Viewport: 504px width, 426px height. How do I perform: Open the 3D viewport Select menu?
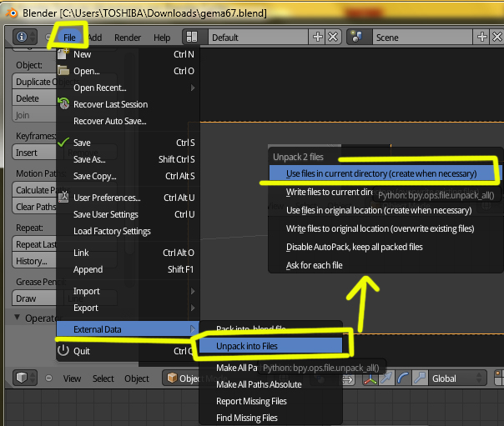103,378
